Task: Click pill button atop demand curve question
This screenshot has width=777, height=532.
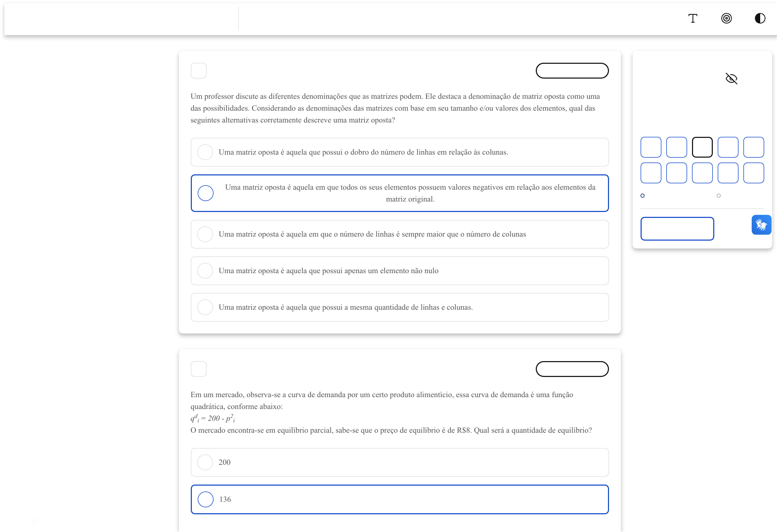Action: click(572, 369)
